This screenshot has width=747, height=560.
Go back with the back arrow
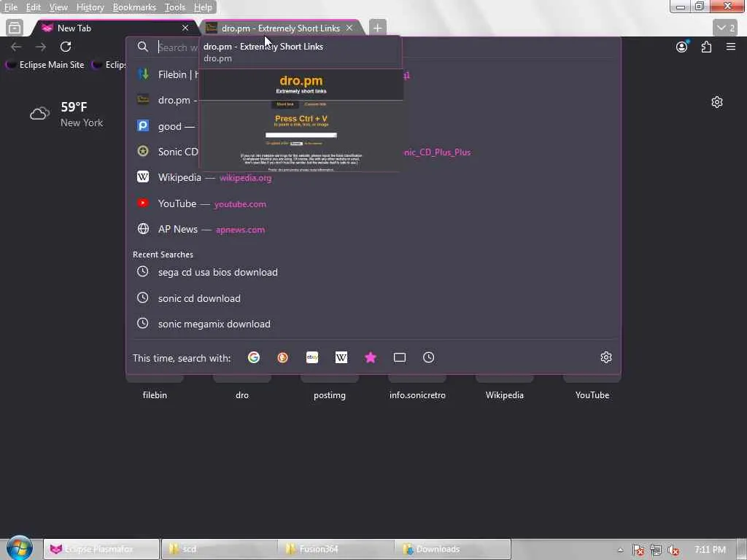(x=16, y=47)
